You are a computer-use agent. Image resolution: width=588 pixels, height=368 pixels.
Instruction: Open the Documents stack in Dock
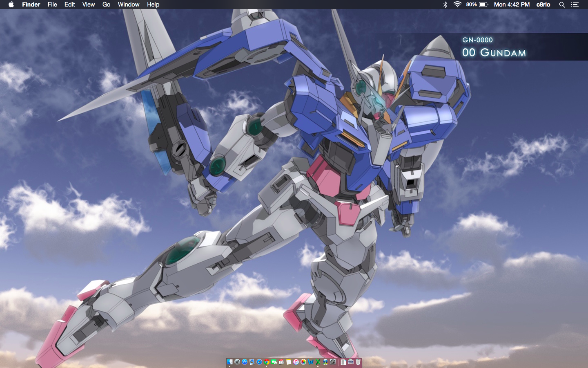tap(343, 362)
